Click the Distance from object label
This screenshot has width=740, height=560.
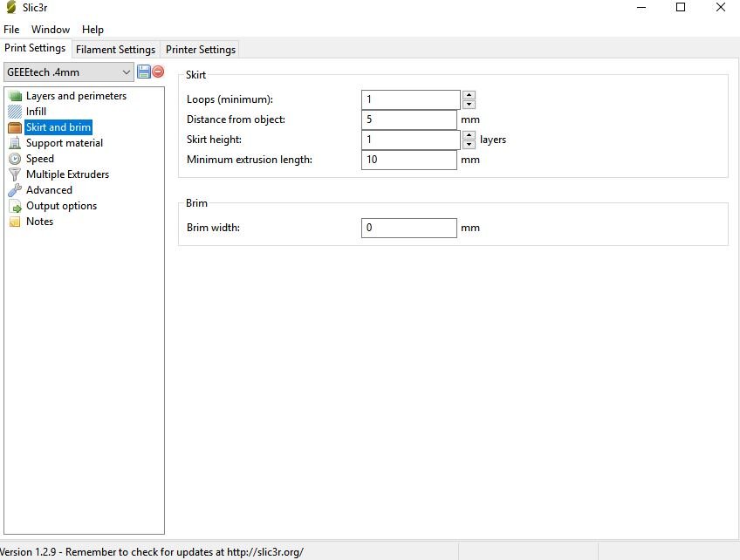coord(236,120)
